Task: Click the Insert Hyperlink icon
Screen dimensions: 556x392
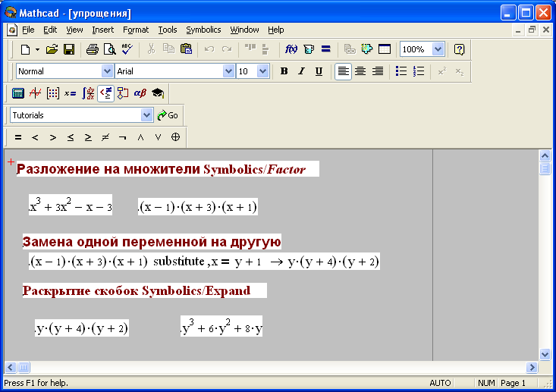Action: 350,49
